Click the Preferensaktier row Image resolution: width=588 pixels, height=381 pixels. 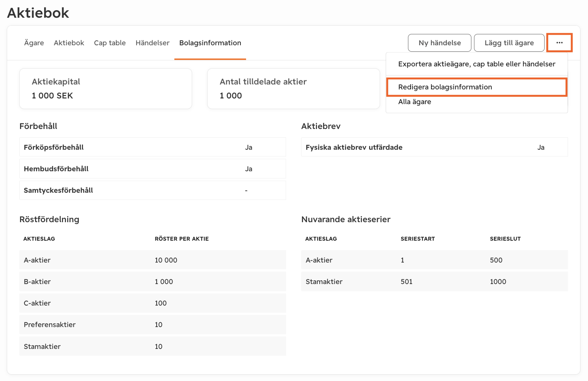tap(152, 324)
